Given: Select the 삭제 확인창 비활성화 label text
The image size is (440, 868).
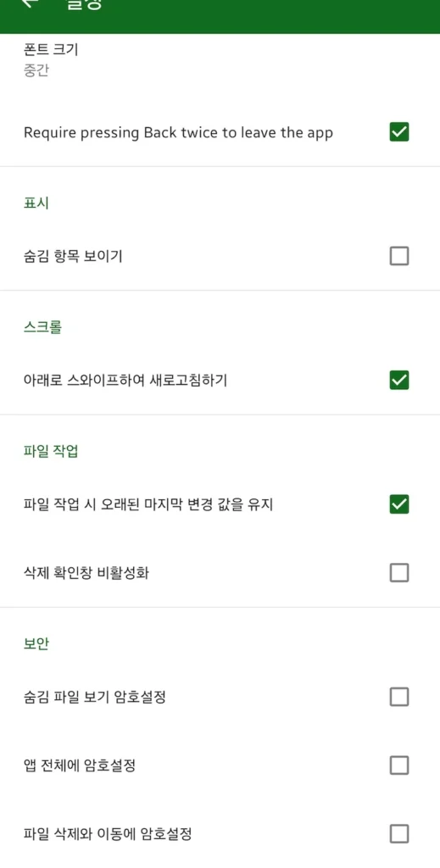Looking at the screenshot, I should coord(86,573).
